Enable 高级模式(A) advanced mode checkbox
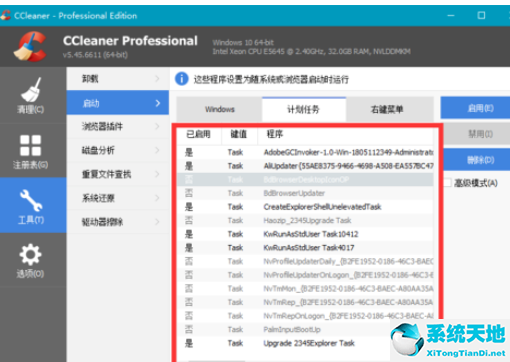 447,183
